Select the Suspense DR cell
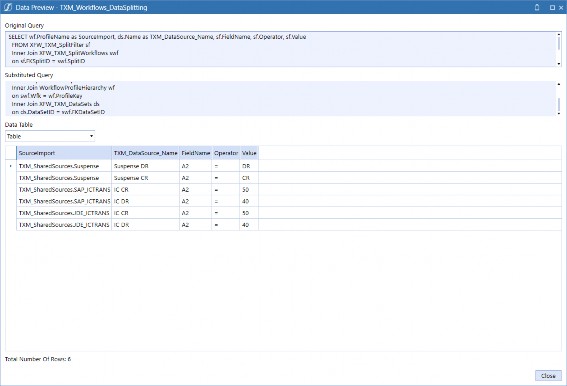The image size is (567, 386). click(145, 166)
